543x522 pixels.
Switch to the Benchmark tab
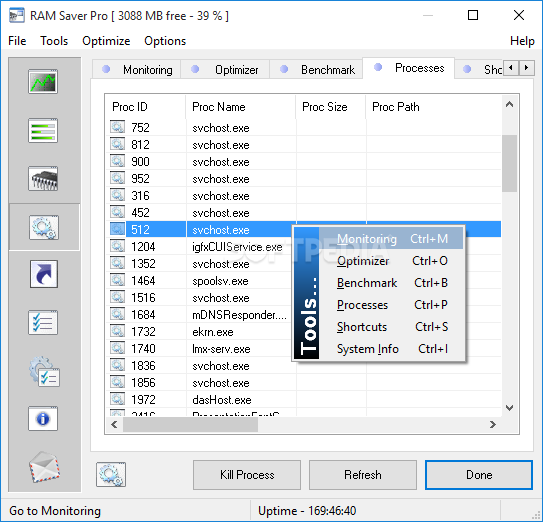(316, 70)
